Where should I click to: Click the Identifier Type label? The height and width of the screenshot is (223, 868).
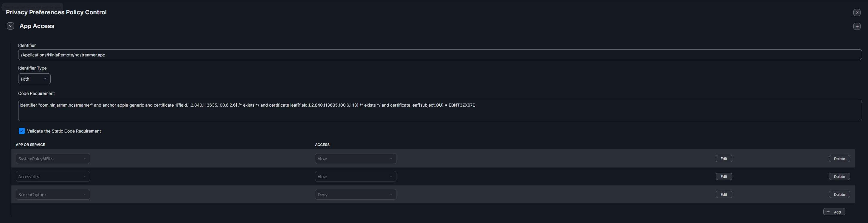point(32,68)
